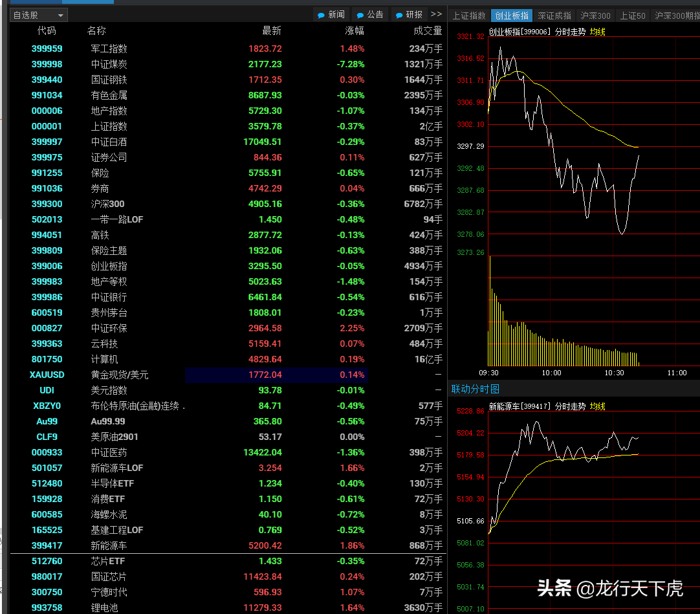This screenshot has width=700, height=614.
Task: Sort by the 成交量 column header
Action: (x=428, y=31)
